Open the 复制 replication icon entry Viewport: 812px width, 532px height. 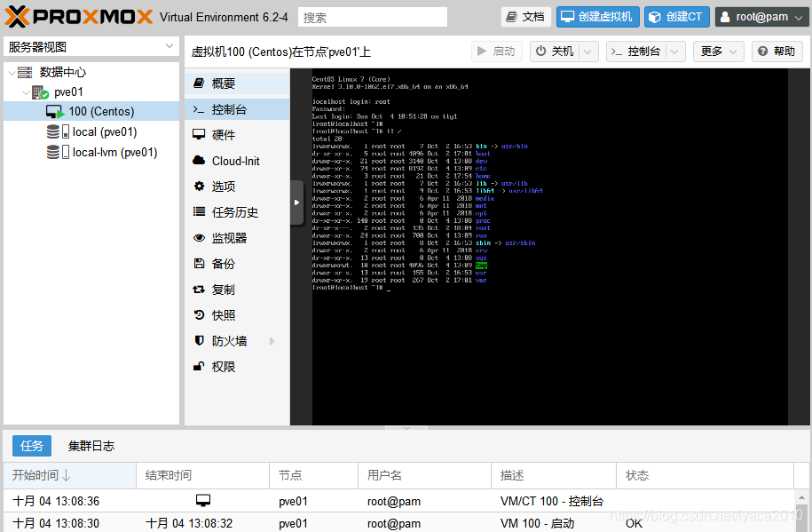[x=199, y=290]
